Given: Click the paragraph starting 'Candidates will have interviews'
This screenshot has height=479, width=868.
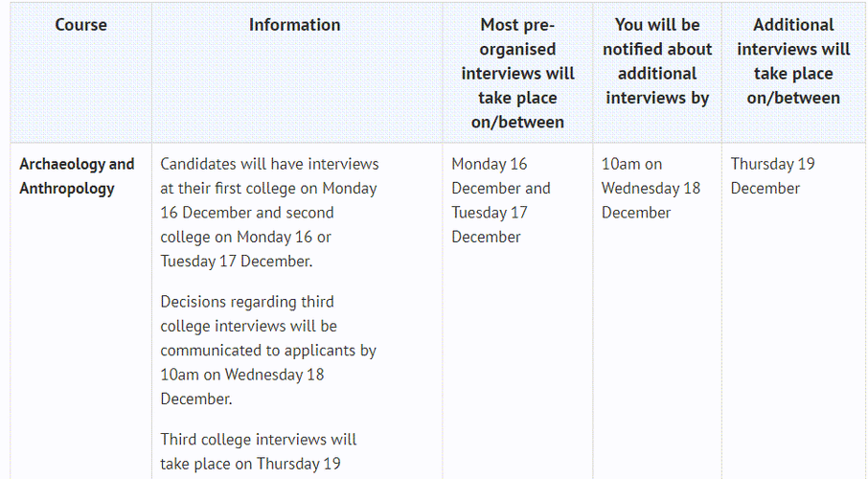Looking at the screenshot, I should [269, 212].
